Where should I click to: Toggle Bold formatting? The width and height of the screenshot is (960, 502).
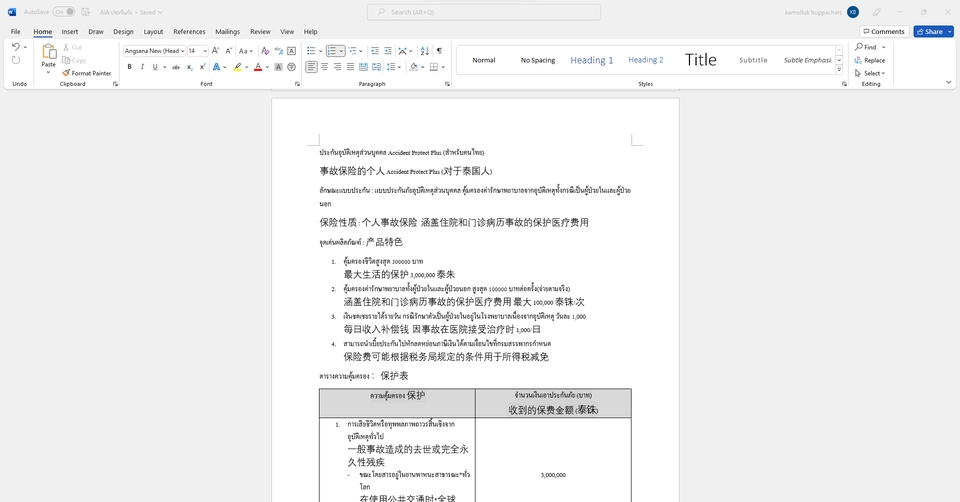tap(129, 67)
